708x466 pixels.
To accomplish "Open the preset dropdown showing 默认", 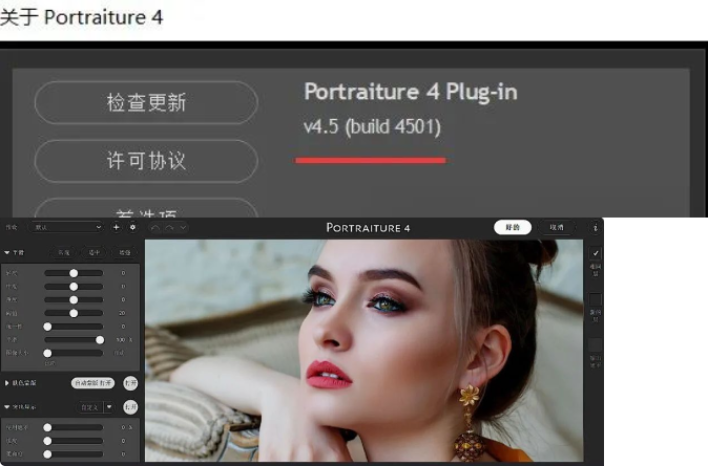I will tap(69, 228).
